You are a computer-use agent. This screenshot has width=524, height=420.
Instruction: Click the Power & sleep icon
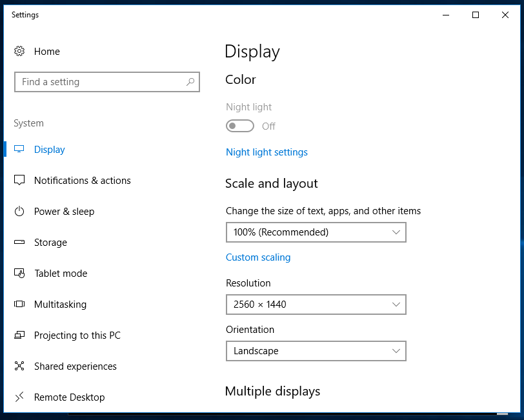19,212
